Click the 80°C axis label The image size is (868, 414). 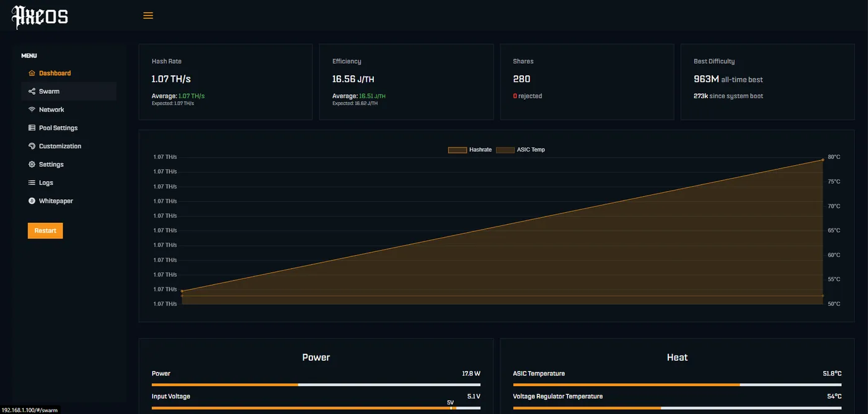[834, 157]
